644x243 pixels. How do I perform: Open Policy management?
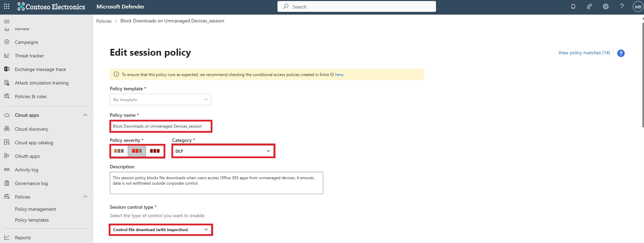click(x=35, y=209)
